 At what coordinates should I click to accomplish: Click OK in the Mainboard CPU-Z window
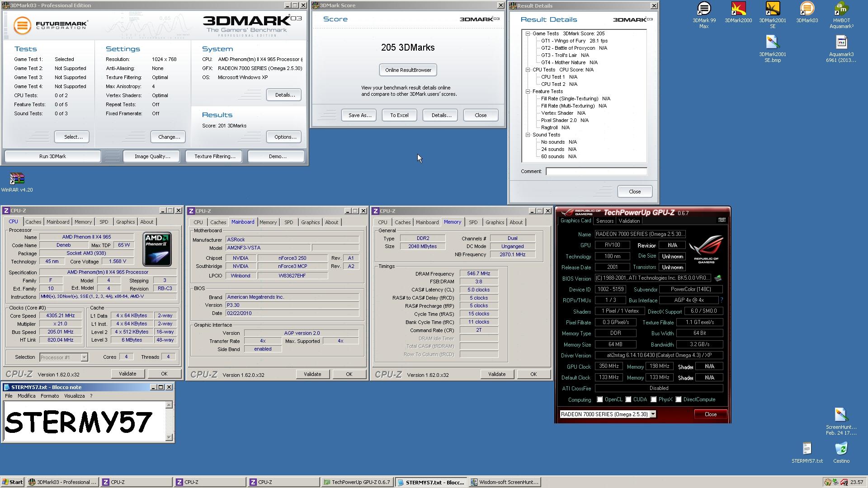tap(349, 374)
